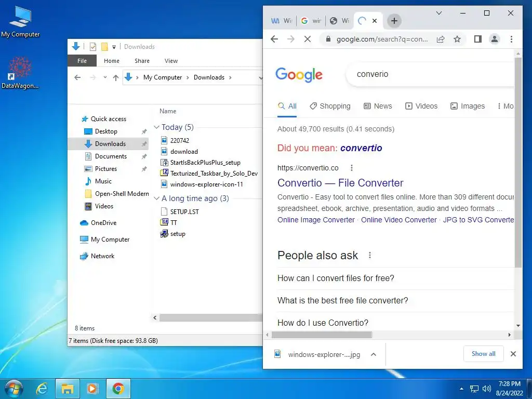Expand 'How do I use Convertio?' question
This screenshot has height=399, width=532.
(395, 323)
